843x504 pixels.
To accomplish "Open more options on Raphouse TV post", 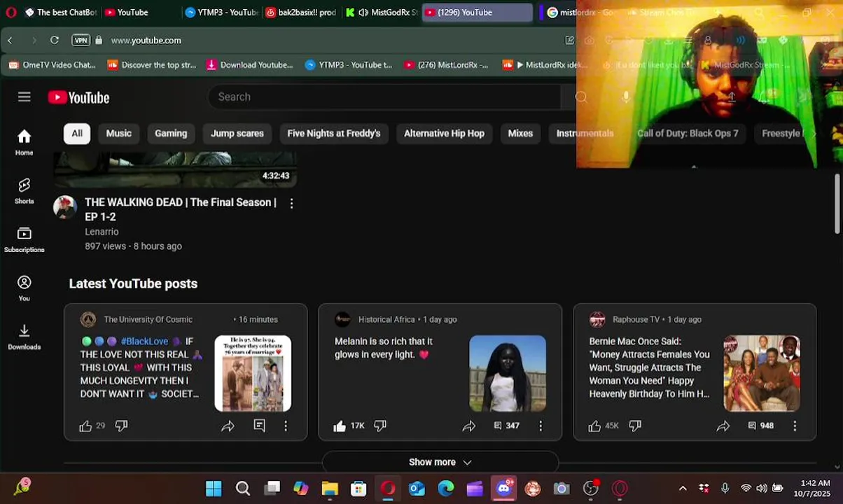I will click(x=795, y=426).
